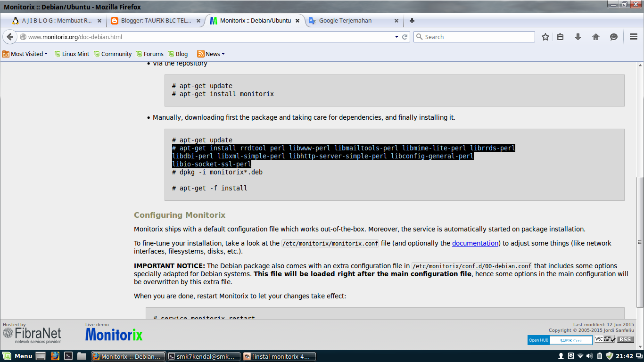Click the Monitorix live demo logo
Viewport: 644px width, 362px height.
coord(114,335)
